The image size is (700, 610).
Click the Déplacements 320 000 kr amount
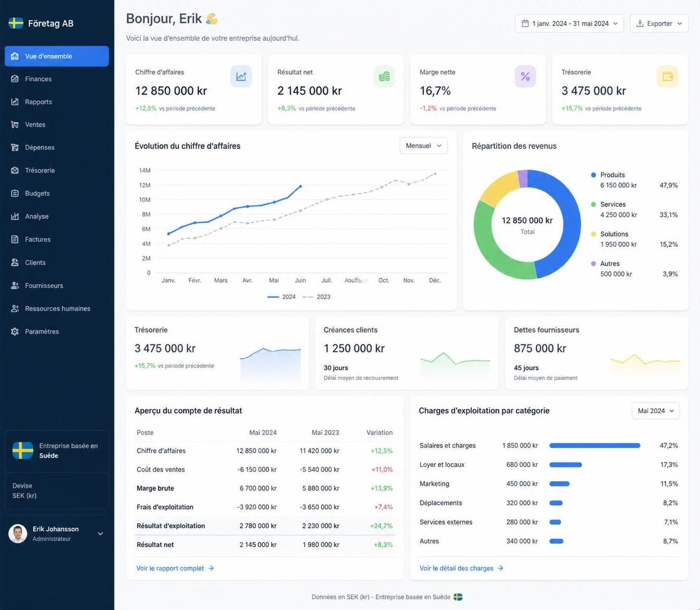click(x=522, y=503)
